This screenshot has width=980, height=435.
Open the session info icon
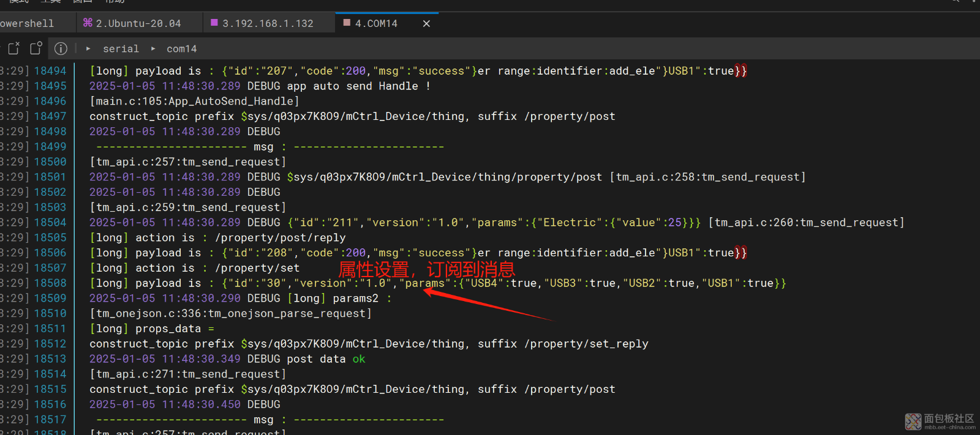tap(61, 48)
